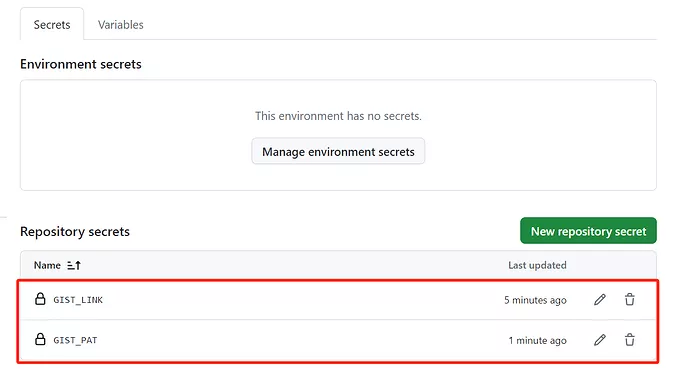Select the Secrets tab

(x=52, y=25)
